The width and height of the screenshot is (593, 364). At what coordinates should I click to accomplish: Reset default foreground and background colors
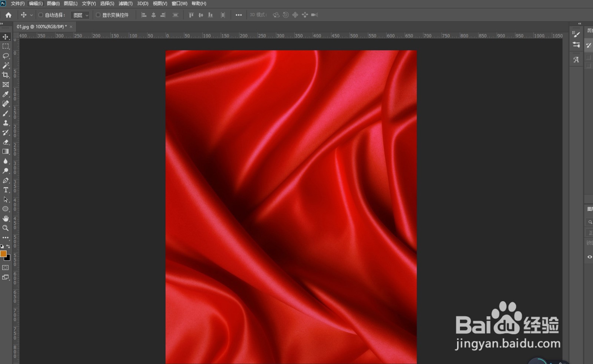click(2, 246)
